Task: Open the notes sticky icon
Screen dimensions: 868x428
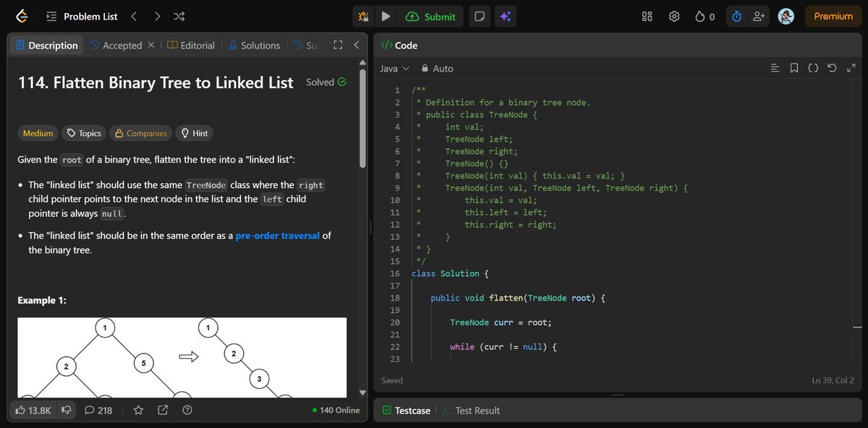Action: 478,16
